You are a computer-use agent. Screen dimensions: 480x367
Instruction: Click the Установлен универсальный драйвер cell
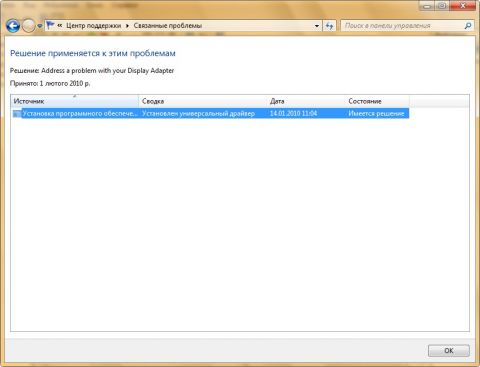pos(198,113)
